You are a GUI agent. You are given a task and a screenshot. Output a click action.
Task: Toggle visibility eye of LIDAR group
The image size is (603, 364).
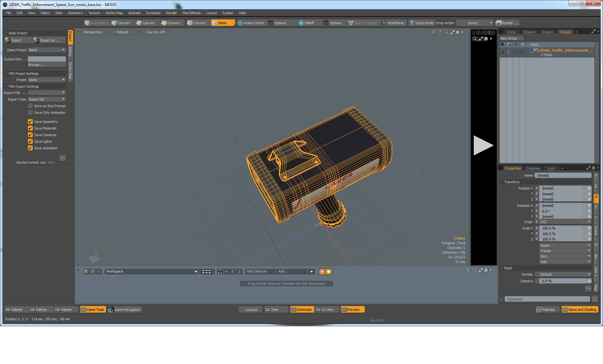[x=502, y=52]
